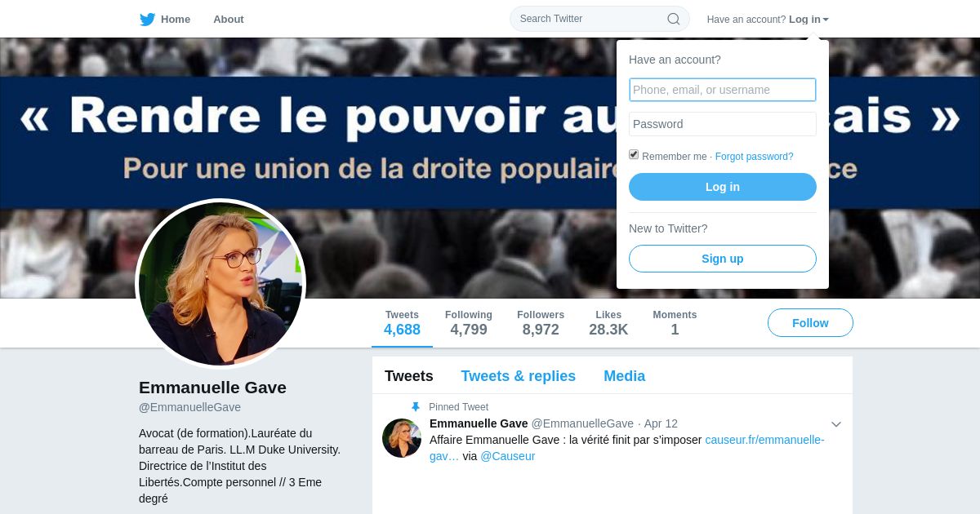Screen dimensions: 980x514
Task: Click the Sign up button
Action: pos(723,259)
